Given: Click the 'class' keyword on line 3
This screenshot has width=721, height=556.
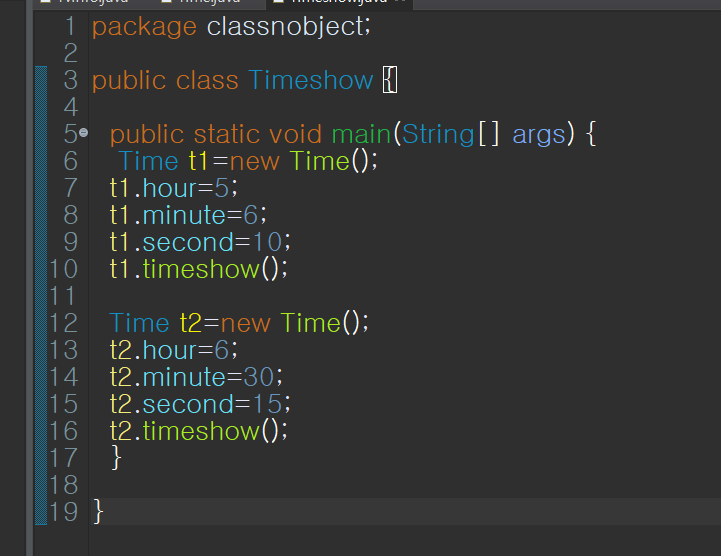Looking at the screenshot, I should pos(207,80).
